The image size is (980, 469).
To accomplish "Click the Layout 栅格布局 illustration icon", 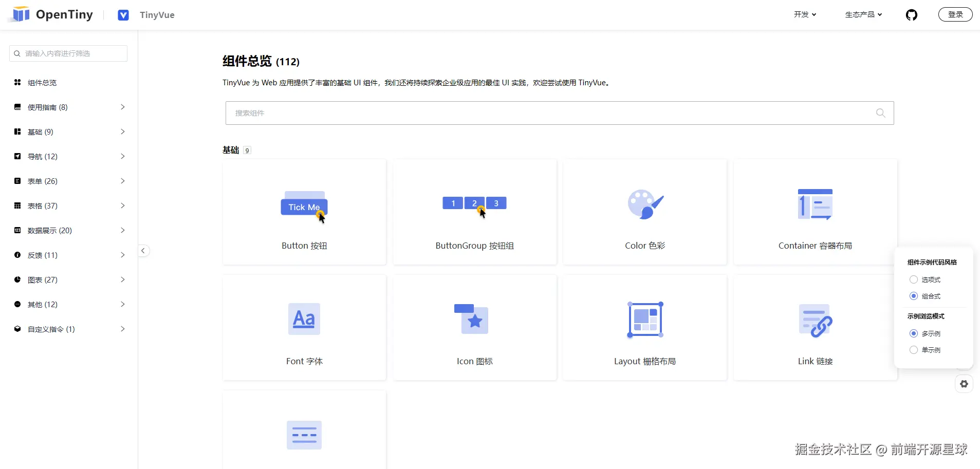I will coord(645,320).
